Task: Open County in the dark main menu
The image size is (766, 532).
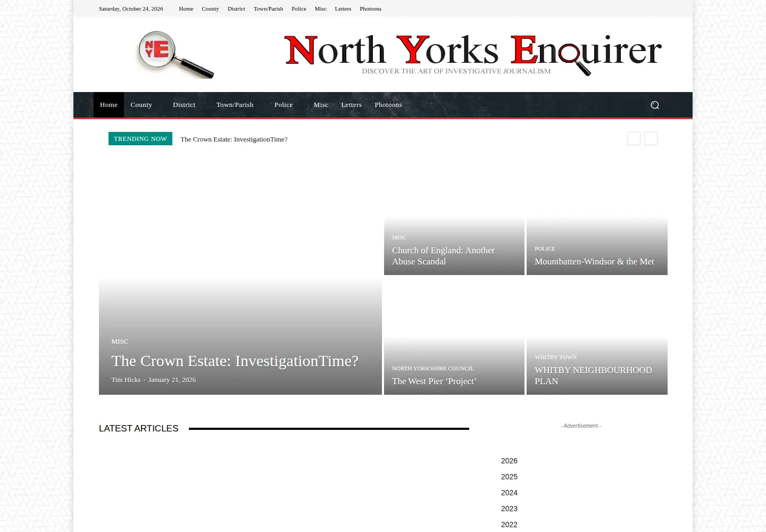Action: coord(141,105)
